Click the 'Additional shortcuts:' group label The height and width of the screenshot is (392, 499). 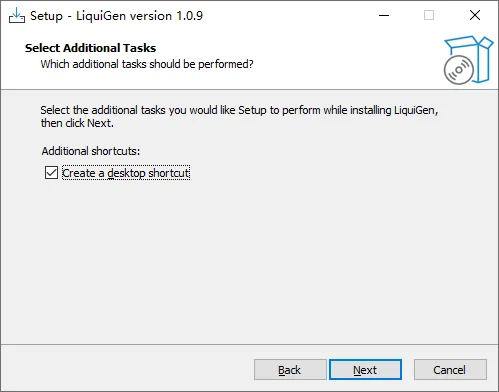[91, 151]
